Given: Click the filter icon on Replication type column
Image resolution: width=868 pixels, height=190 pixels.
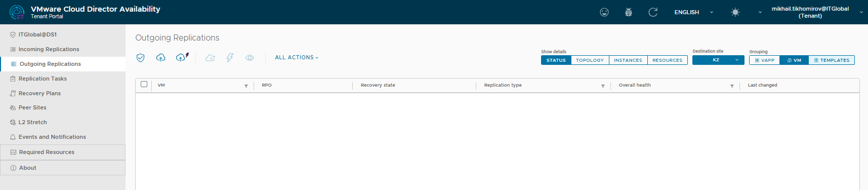Looking at the screenshot, I should point(603,86).
